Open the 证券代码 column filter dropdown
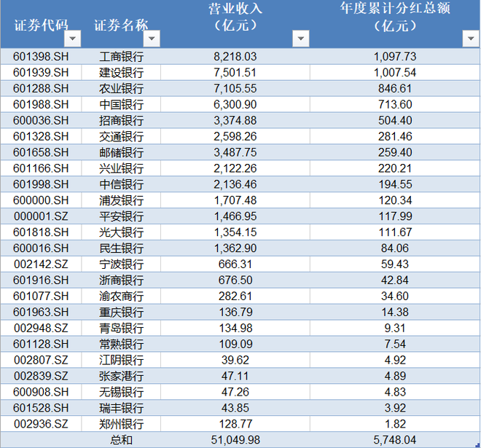481x448 pixels. 73,39
